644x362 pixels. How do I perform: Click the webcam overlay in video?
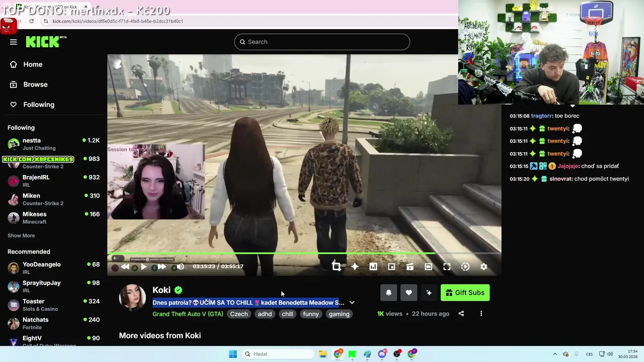156,182
